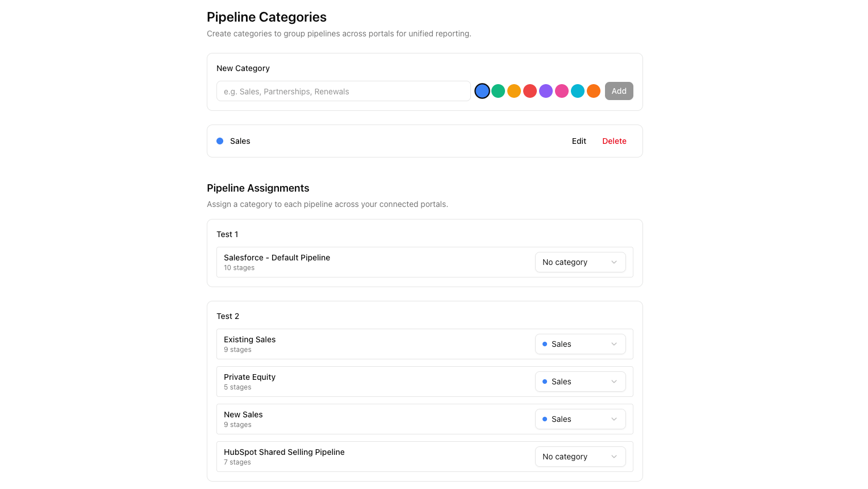Screen dimensions: 868x489
Task: Select the blue category color swatch
Action: coord(482,90)
